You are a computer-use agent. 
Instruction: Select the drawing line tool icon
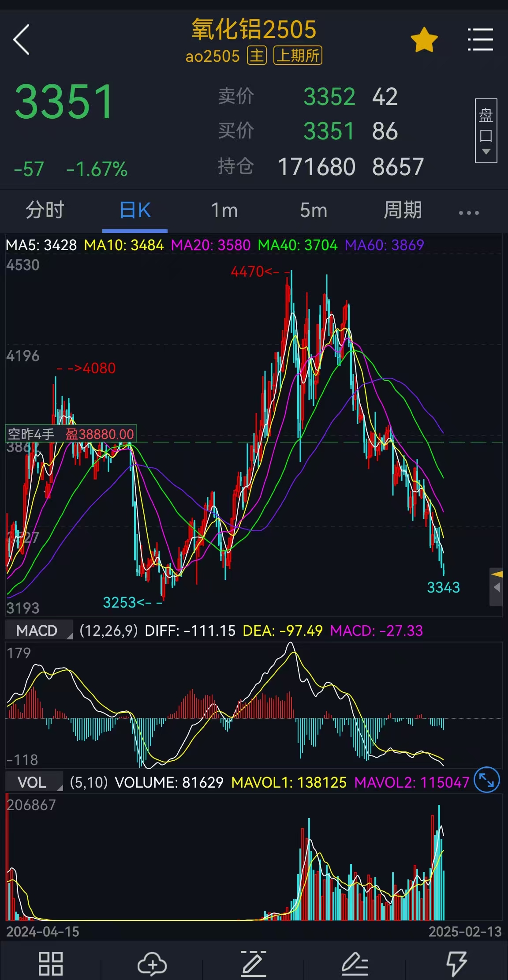click(x=253, y=964)
